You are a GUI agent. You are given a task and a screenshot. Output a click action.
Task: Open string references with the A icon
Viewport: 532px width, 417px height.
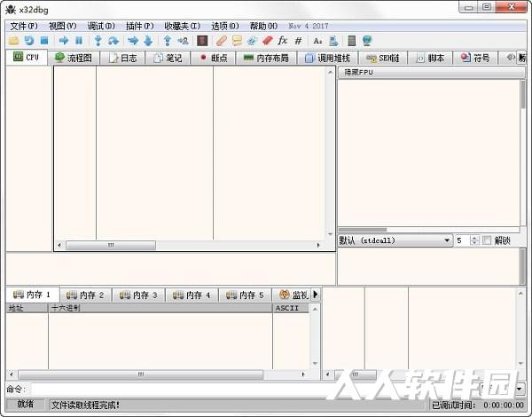[317, 41]
